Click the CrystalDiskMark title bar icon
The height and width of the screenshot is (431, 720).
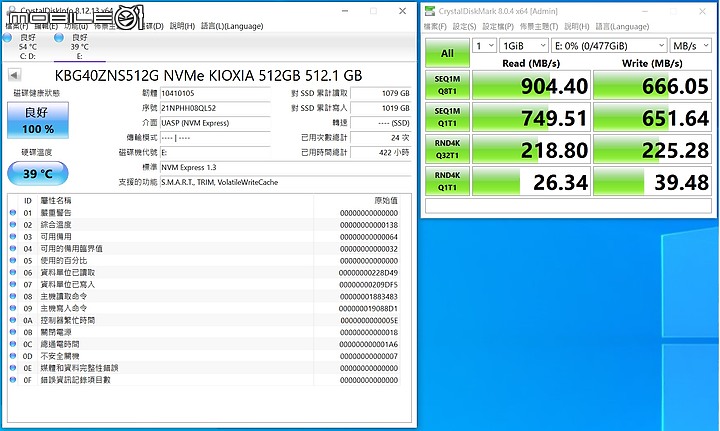coord(430,11)
